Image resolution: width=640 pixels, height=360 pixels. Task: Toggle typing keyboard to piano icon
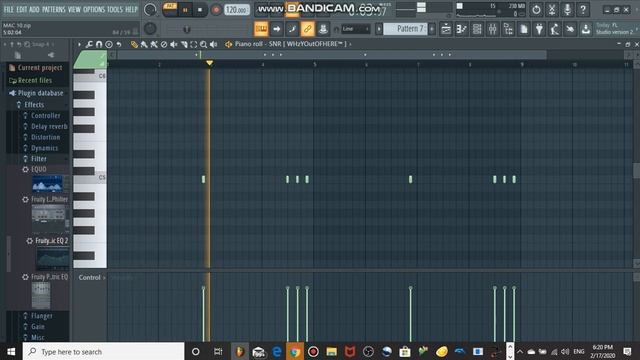261,29
